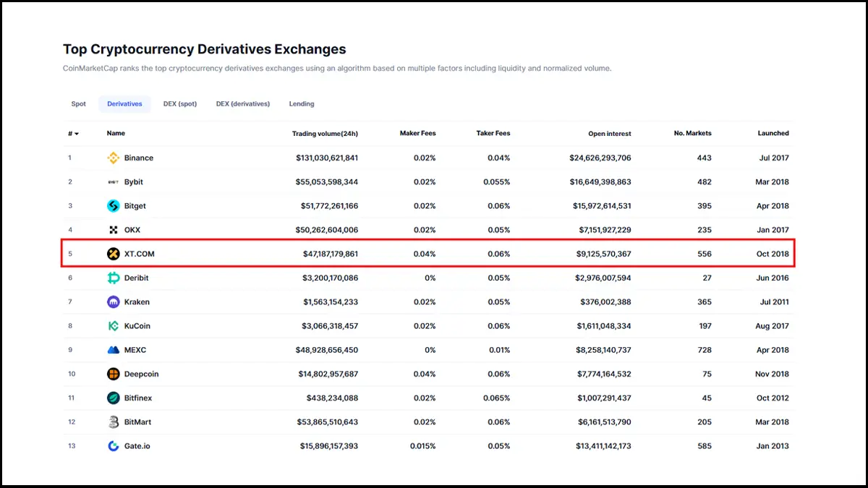The height and width of the screenshot is (488, 868).
Task: Click MEXC markets count 728
Action: (x=705, y=350)
